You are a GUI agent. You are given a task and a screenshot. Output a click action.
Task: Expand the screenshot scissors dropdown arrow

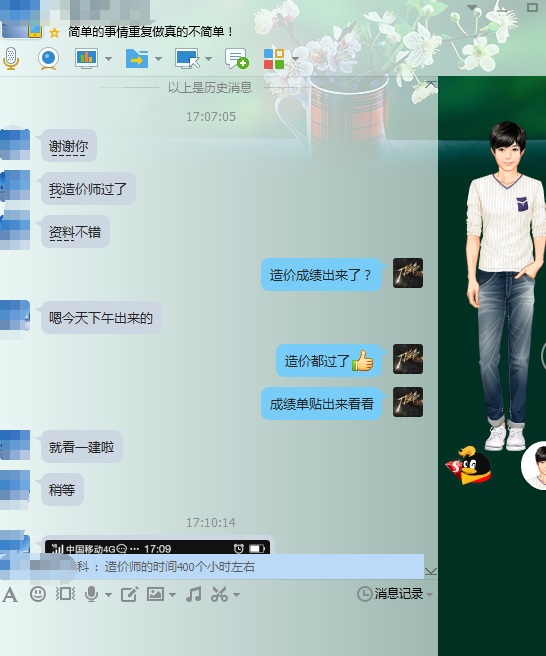point(236,594)
